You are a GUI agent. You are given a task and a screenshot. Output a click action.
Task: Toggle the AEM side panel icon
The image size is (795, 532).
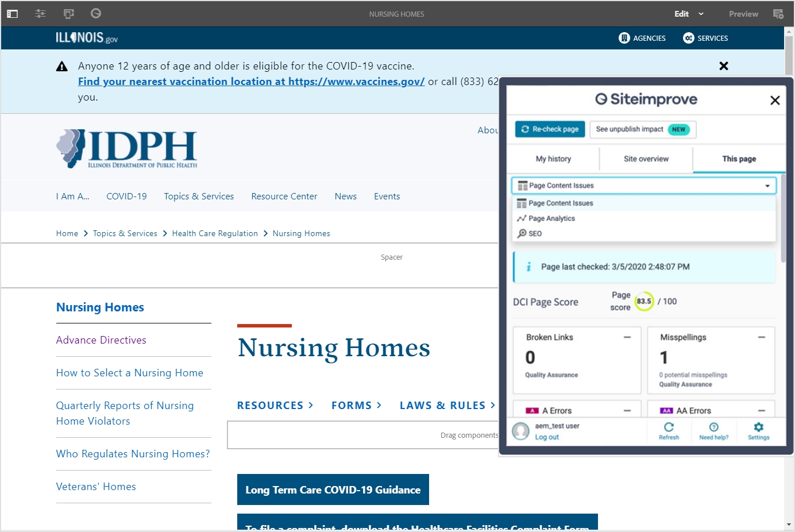[x=12, y=14]
